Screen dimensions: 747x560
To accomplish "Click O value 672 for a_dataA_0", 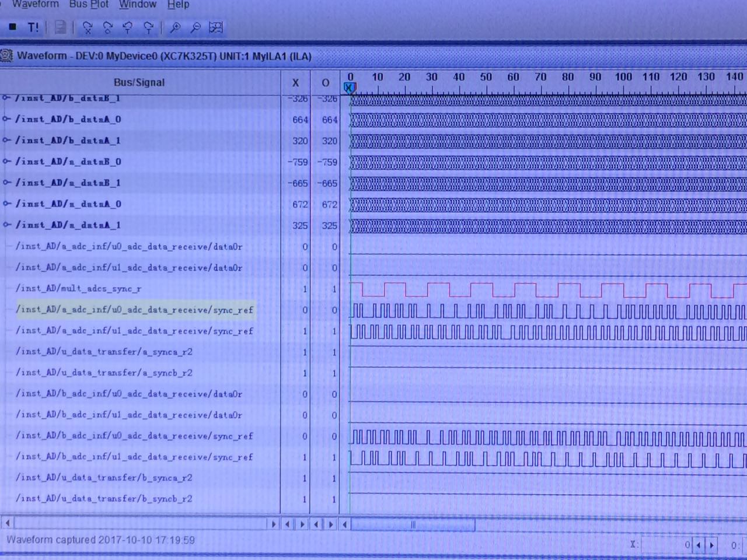I will (330, 204).
